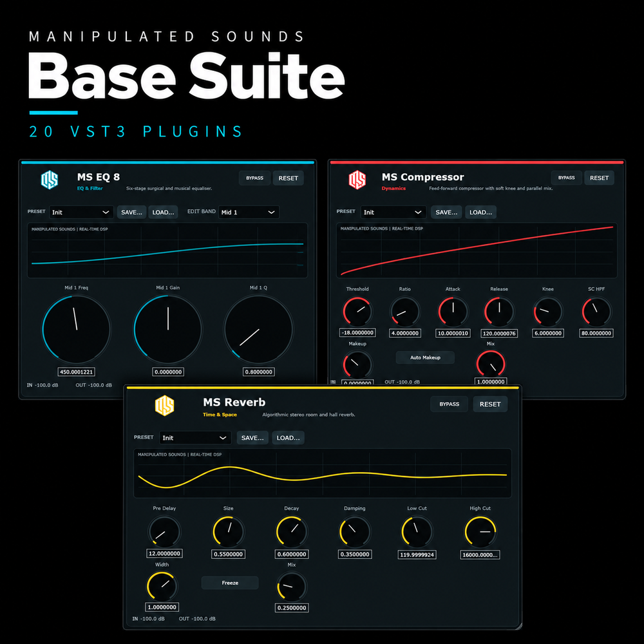Viewport: 644px width, 644px height.
Task: Click the Mid 1 Gain knob
Action: [168, 329]
